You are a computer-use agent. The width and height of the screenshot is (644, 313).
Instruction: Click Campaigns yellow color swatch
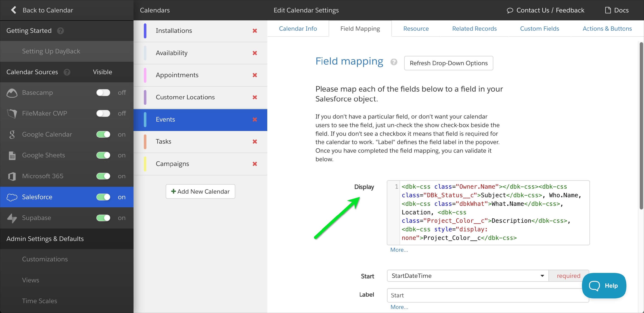point(145,164)
